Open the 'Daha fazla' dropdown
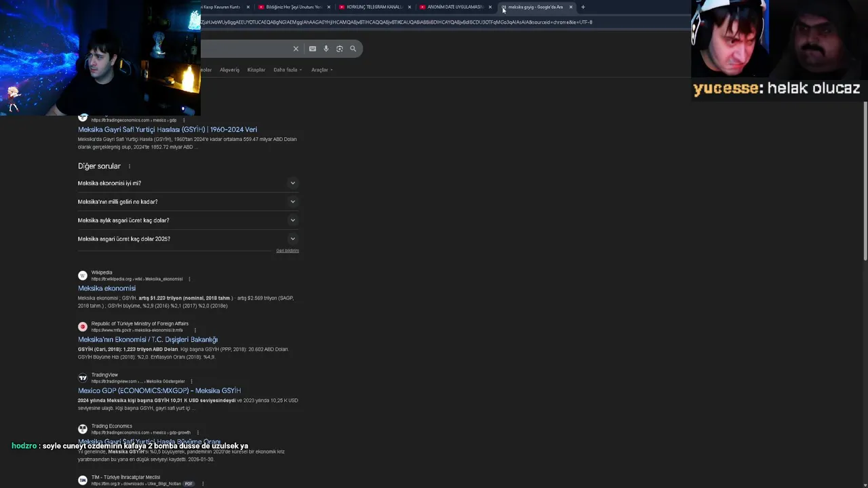Screen dimensions: 868x488 click(288, 70)
